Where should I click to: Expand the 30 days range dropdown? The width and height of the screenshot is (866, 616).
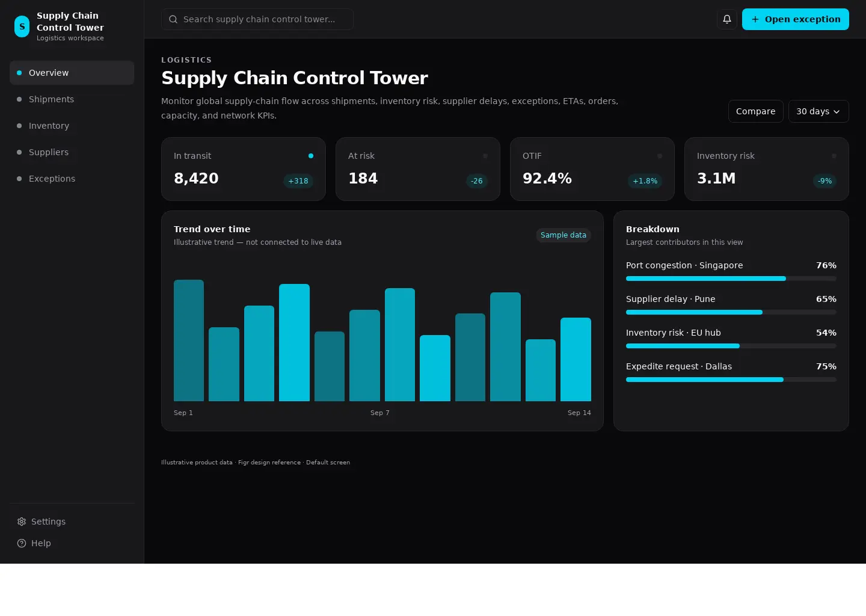pos(818,111)
